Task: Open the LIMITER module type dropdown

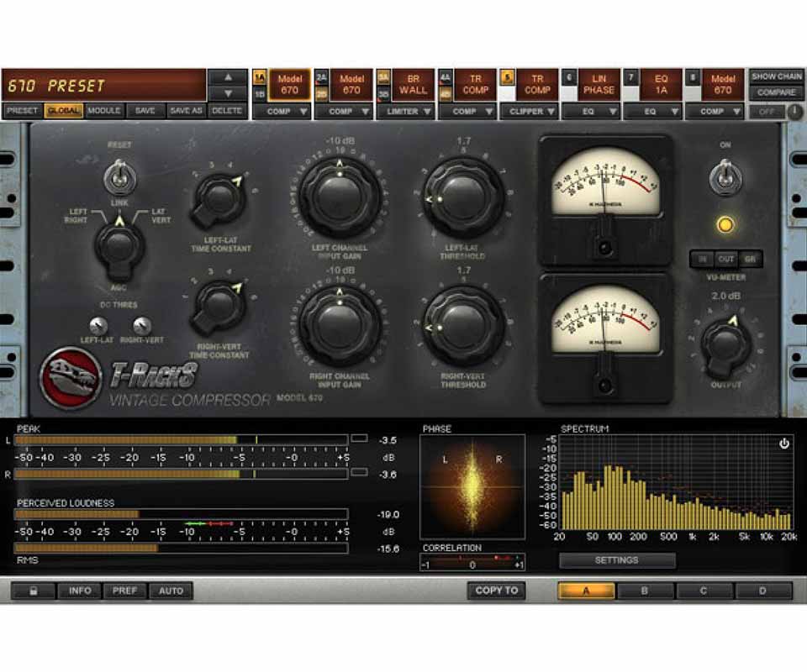Action: pyautogui.click(x=406, y=111)
